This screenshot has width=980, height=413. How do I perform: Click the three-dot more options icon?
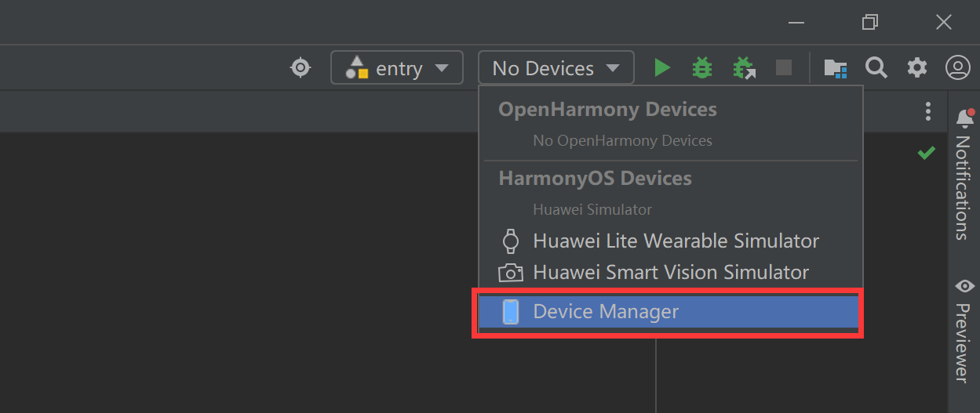coord(928,111)
